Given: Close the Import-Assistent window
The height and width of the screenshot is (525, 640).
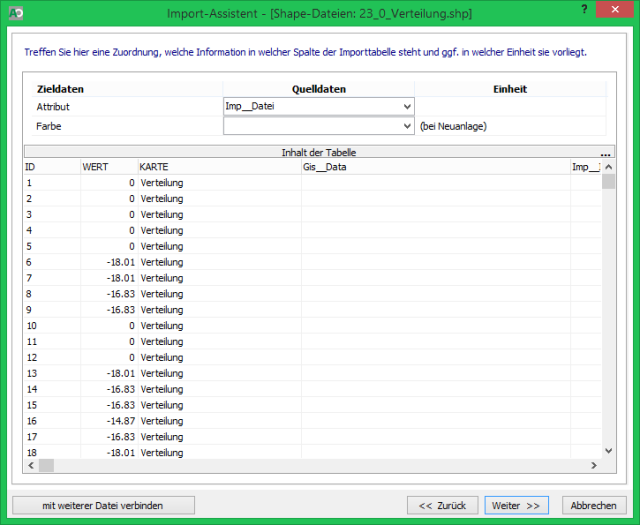Looking at the screenshot, I should click(x=617, y=9).
